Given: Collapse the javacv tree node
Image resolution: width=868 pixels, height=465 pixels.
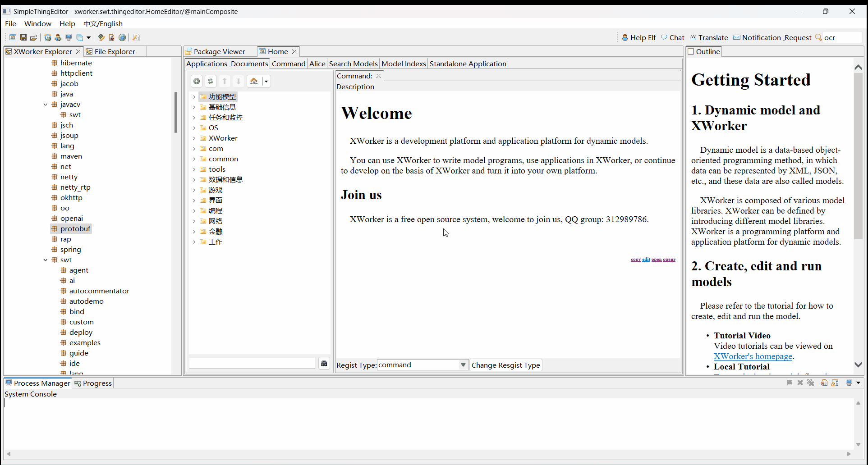Looking at the screenshot, I should tap(45, 105).
